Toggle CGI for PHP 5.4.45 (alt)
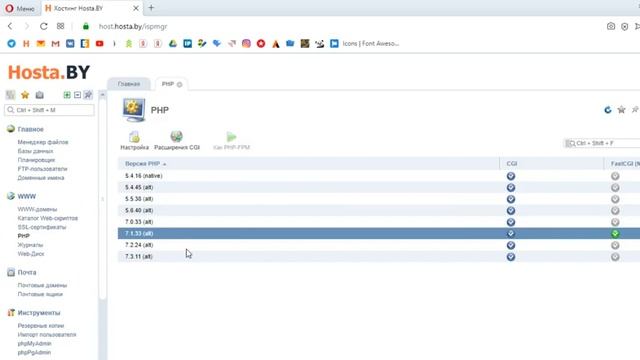 511,187
